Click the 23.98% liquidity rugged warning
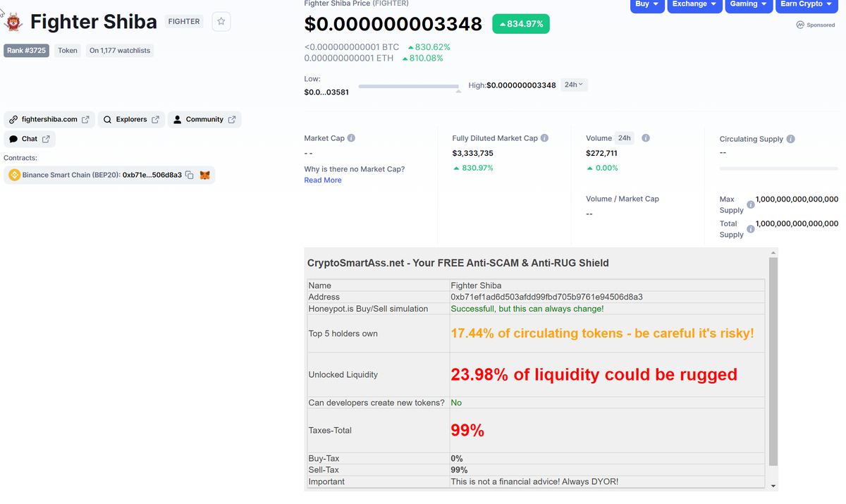The image size is (846, 504). 594,374
